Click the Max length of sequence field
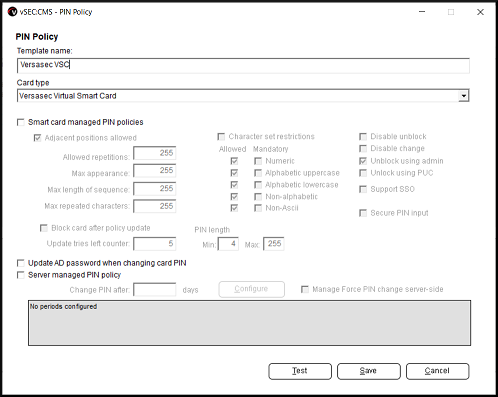The image size is (498, 397). pos(155,189)
